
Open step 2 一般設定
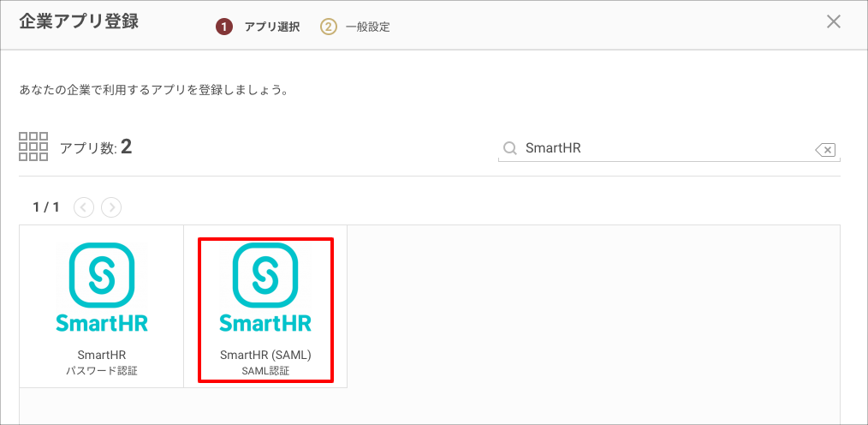click(355, 27)
